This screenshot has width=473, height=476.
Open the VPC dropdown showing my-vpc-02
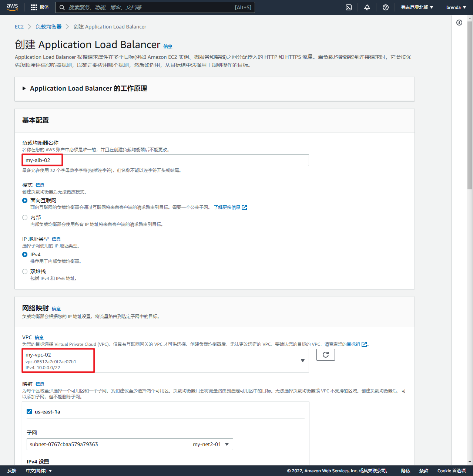(x=165, y=361)
